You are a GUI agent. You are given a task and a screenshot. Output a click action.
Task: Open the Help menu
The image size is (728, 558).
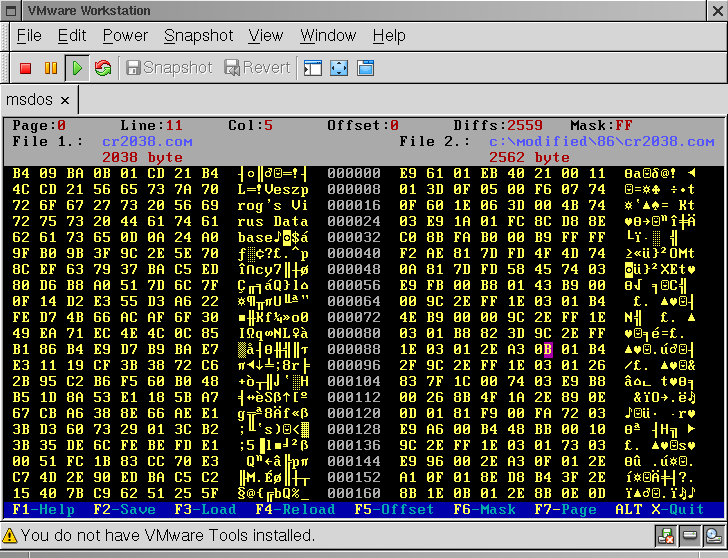point(389,36)
